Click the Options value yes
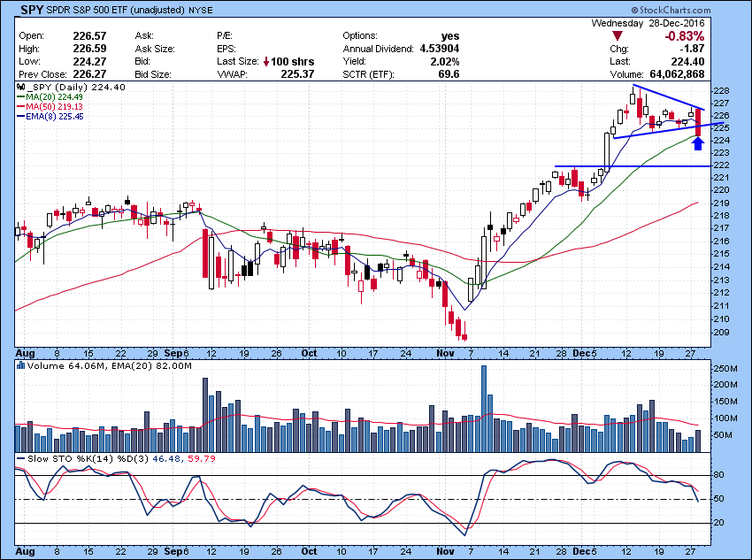Screen dimensions: 752x560 pos(450,36)
